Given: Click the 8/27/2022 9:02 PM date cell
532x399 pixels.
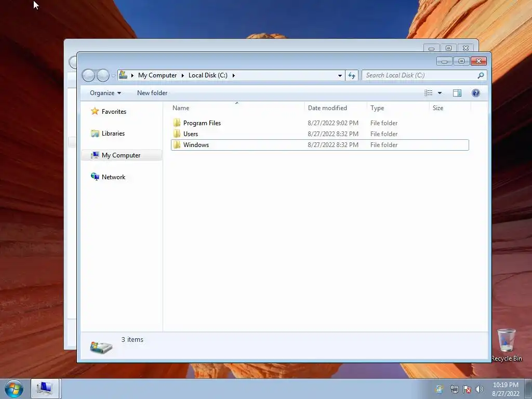Looking at the screenshot, I should (x=333, y=123).
